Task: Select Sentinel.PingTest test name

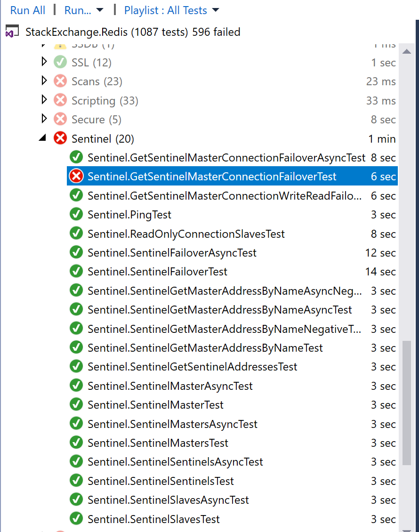Action: click(x=129, y=215)
